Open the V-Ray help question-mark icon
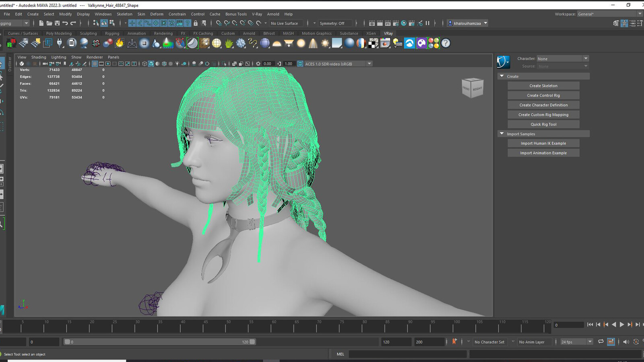Image resolution: width=644 pixels, height=362 pixels. pos(446,43)
